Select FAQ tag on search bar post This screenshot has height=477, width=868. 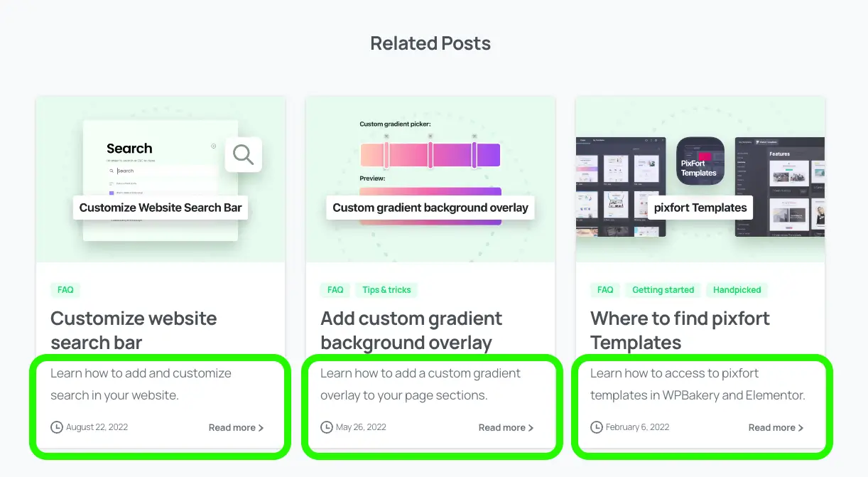point(65,290)
